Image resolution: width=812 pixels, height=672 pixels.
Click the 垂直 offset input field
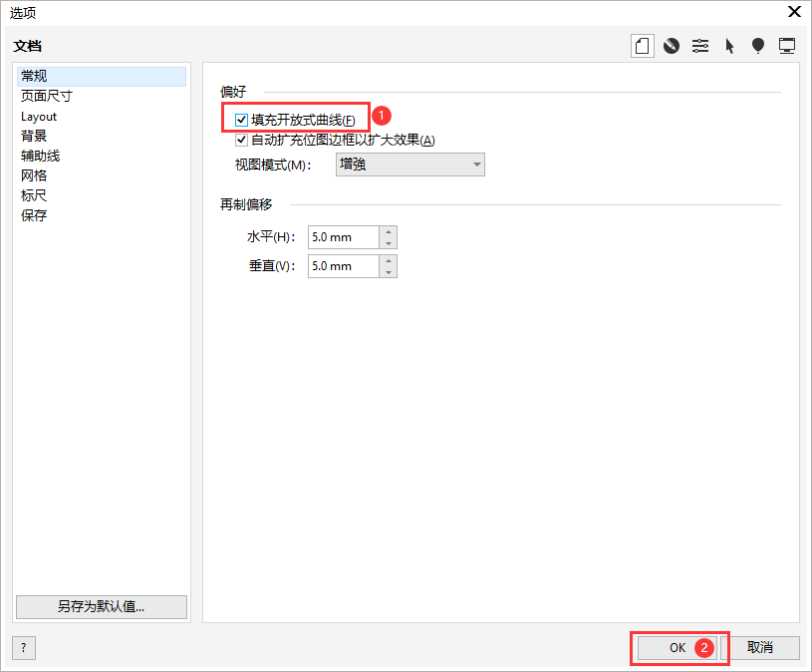344,266
